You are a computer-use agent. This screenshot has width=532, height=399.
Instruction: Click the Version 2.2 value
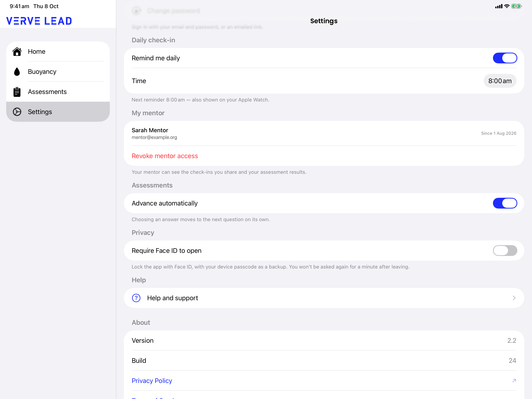[x=512, y=341]
